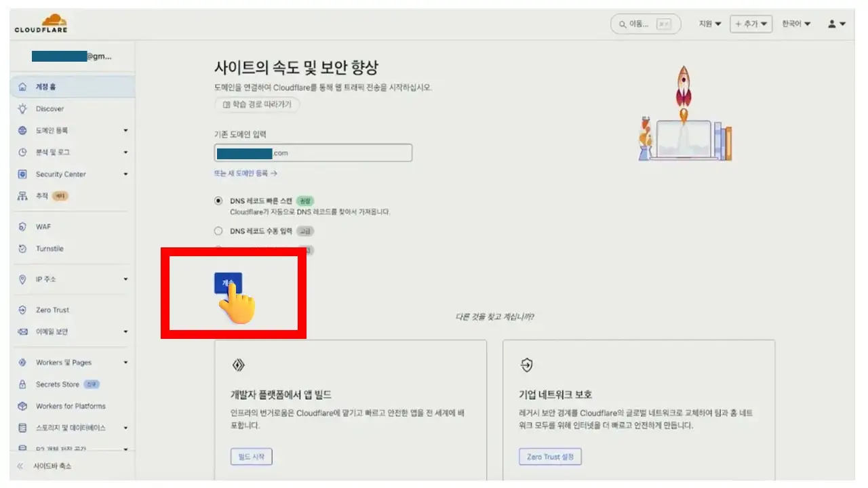Open the WAF sidebar item label
Image resolution: width=868 pixels, height=488 pixels.
click(43, 226)
